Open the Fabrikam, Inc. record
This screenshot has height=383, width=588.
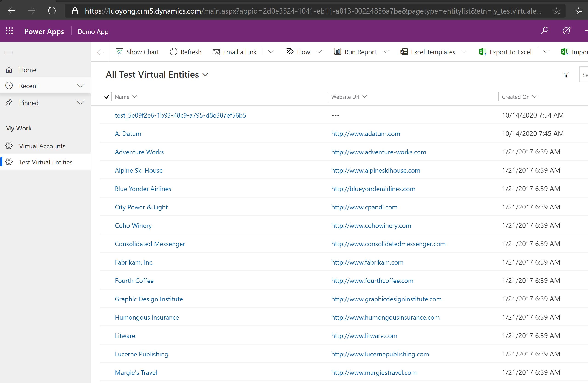click(134, 262)
